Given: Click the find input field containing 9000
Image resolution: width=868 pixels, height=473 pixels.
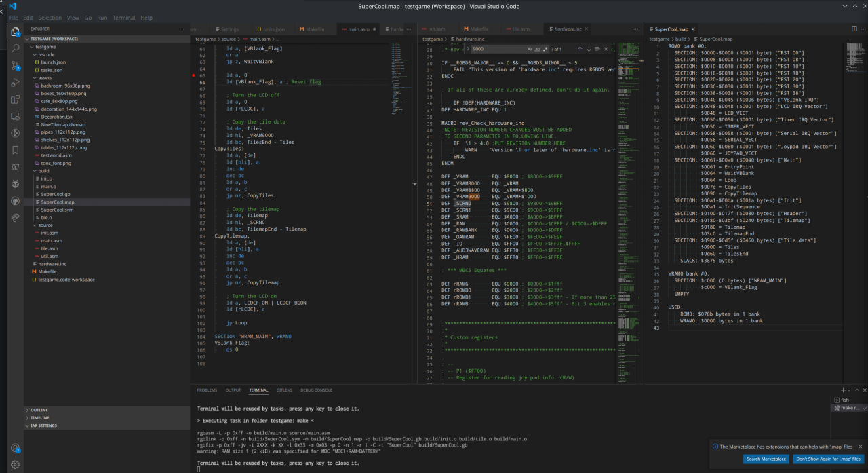Looking at the screenshot, I should 495,49.
